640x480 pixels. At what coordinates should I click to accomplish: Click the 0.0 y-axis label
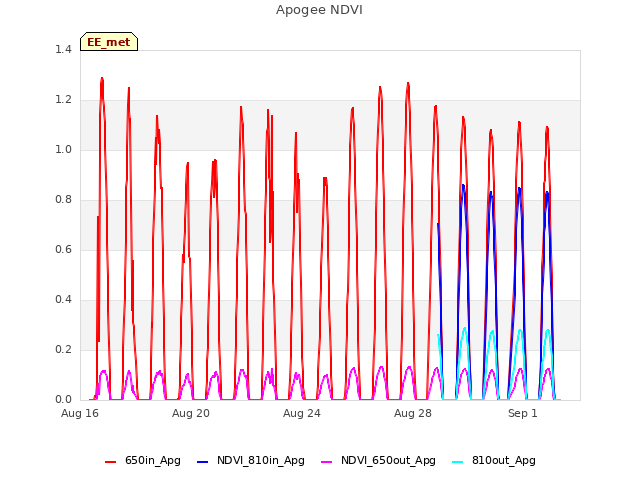tap(63, 400)
